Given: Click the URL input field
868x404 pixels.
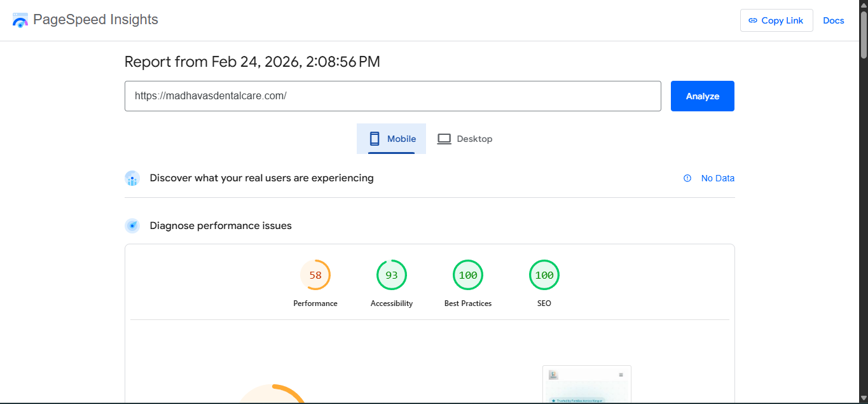Looking at the screenshot, I should point(393,96).
